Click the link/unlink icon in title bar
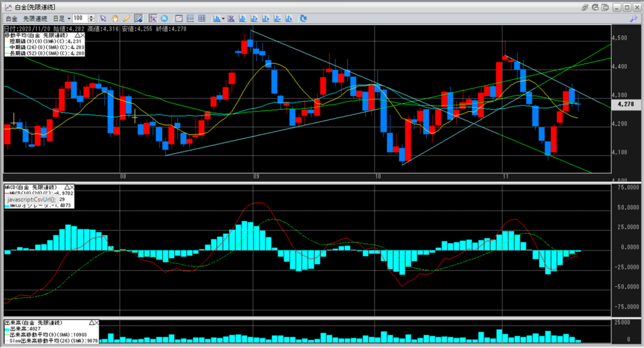 tap(585, 8)
